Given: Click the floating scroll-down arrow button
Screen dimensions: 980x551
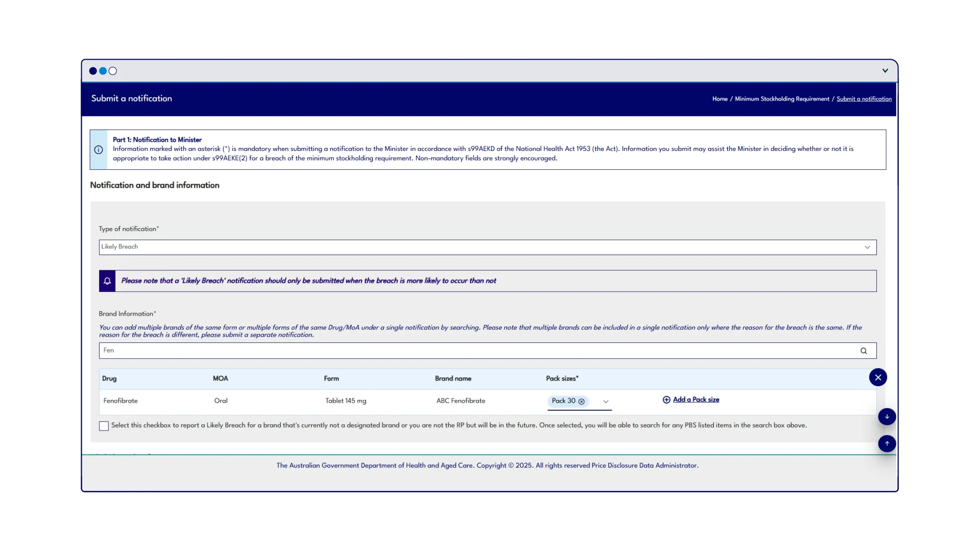Looking at the screenshot, I should [887, 416].
